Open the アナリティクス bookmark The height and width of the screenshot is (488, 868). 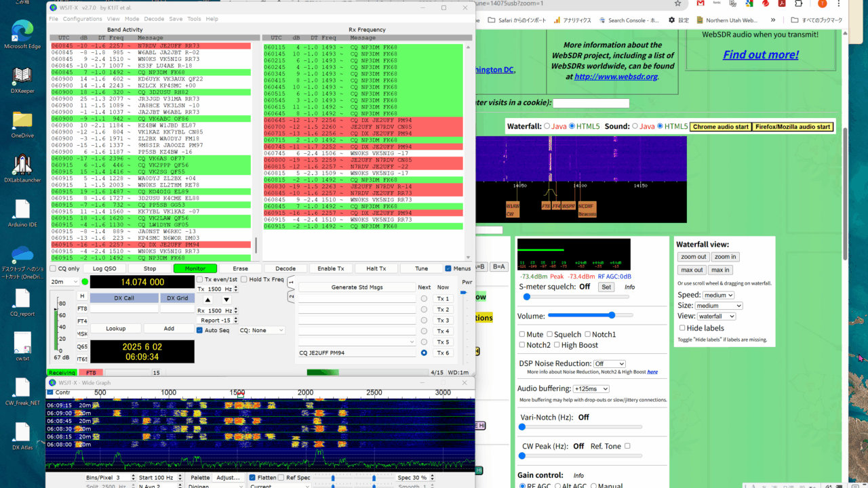pyautogui.click(x=573, y=20)
